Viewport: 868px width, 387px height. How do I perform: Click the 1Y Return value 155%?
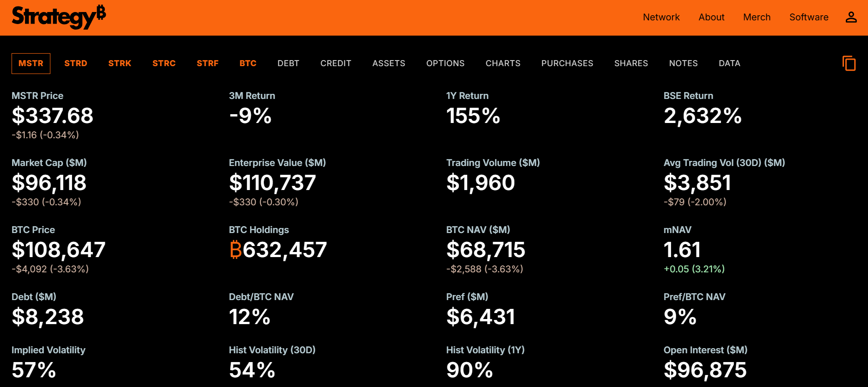(473, 116)
